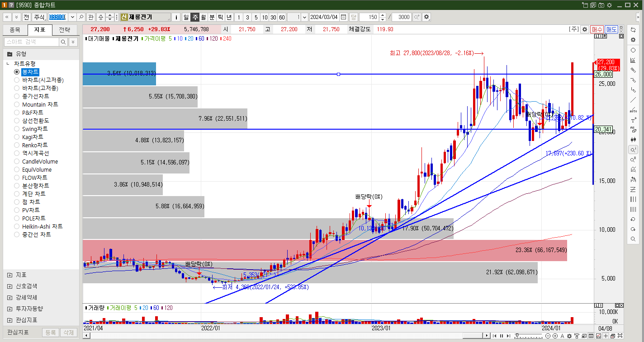This screenshot has height=342, width=644.
Task: Select daily 일 period button
Action: (x=186, y=17)
